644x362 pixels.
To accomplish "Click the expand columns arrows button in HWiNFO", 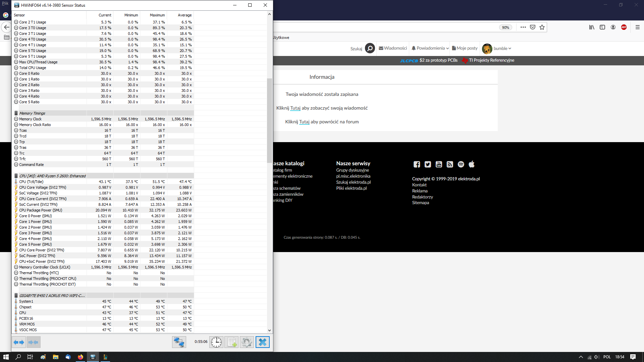I will pos(19,342).
